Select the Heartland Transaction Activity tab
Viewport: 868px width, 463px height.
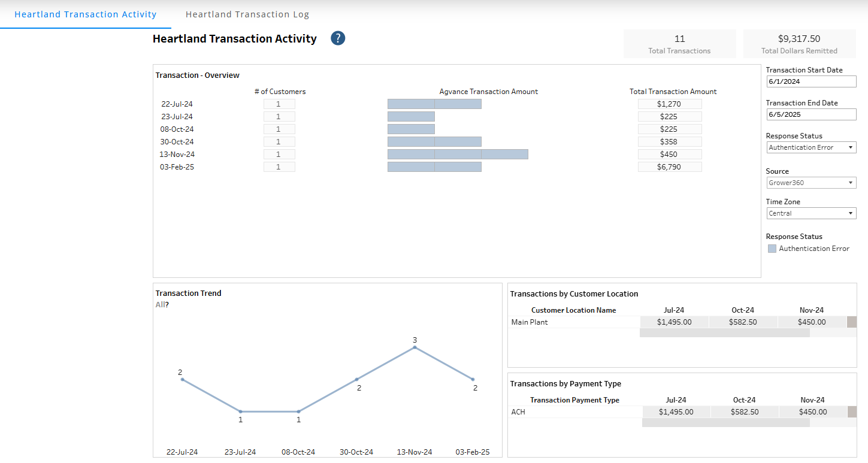point(86,14)
